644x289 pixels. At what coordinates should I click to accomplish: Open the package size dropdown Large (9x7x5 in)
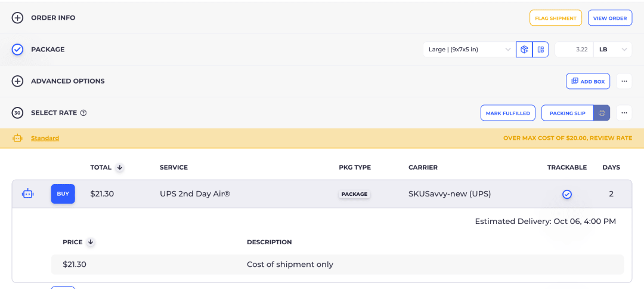(x=469, y=50)
